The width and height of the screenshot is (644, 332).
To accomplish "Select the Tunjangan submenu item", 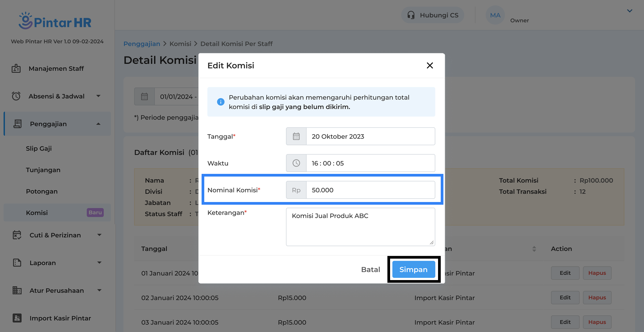I will 43,170.
